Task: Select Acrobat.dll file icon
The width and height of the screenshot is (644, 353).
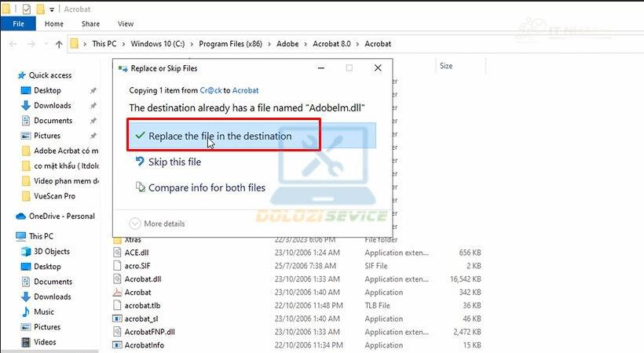Action: click(118, 278)
